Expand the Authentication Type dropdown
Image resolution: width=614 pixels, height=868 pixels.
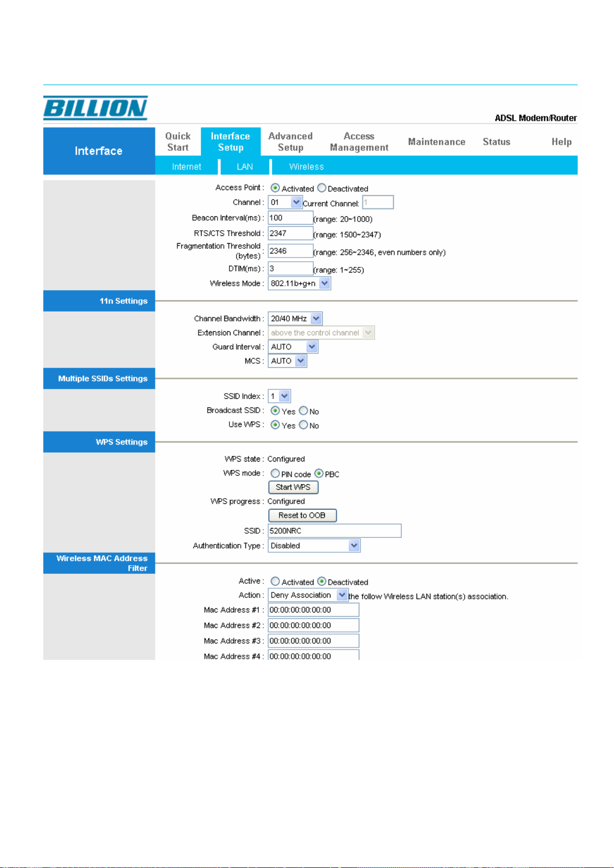(314, 546)
